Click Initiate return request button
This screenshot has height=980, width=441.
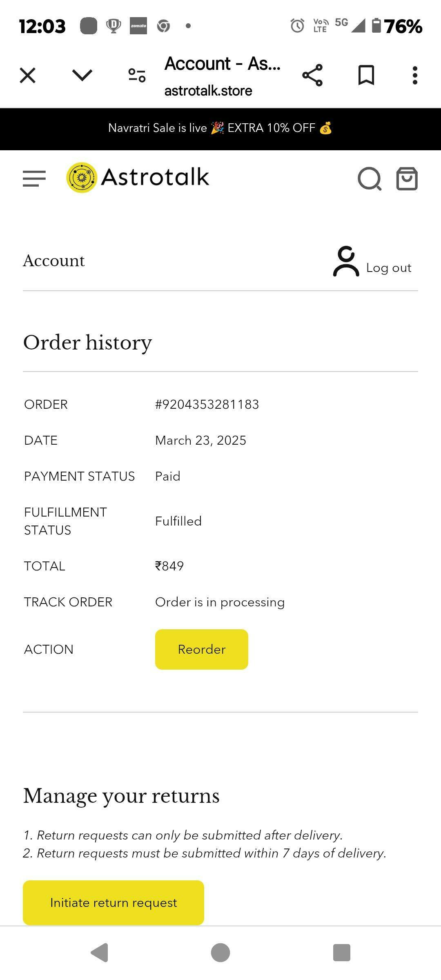114,903
